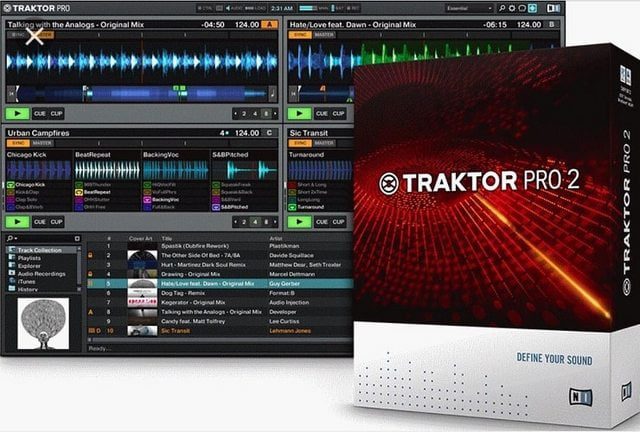This screenshot has height=432, width=640.
Task: Click the iTunes icon in browser tree
Action: coord(11,281)
